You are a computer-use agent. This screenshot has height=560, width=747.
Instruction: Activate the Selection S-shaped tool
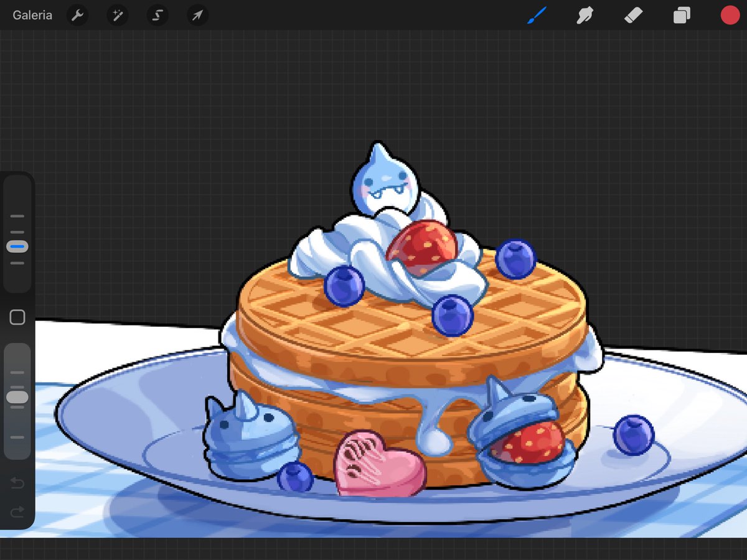(157, 15)
